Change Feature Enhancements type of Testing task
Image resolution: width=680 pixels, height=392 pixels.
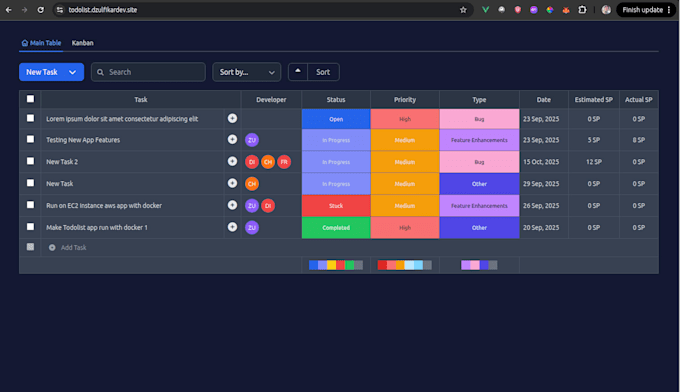(479, 140)
